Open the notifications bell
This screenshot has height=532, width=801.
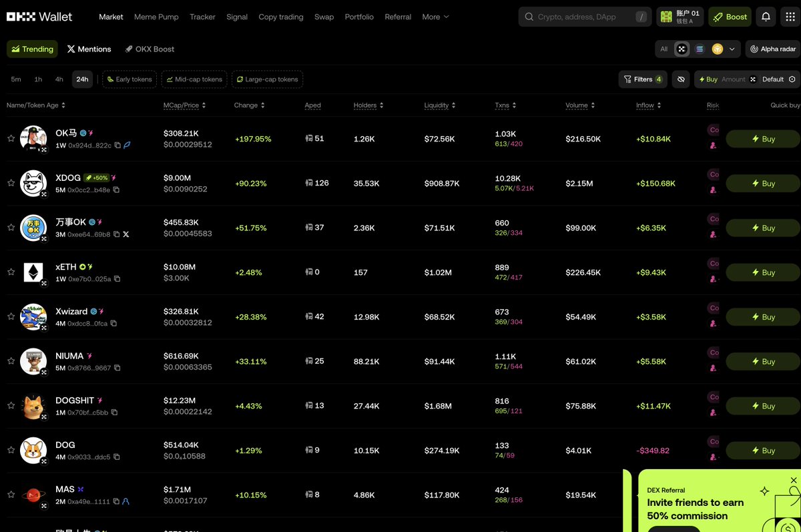tap(766, 17)
